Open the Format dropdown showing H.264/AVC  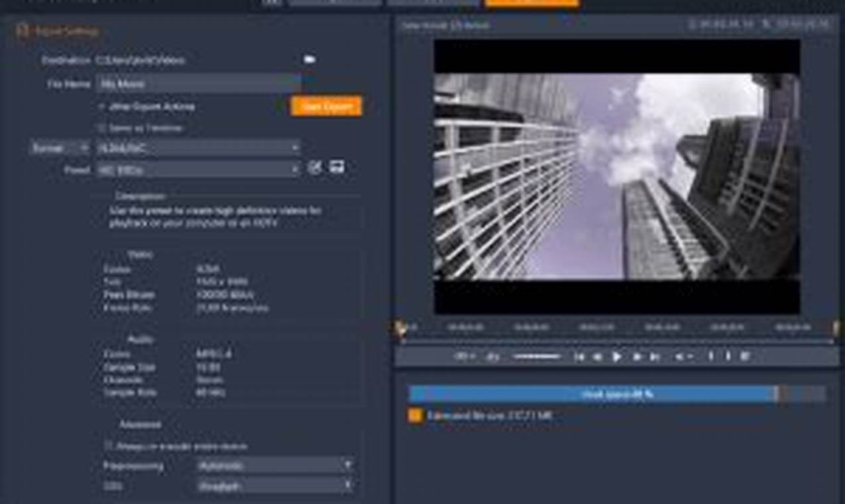[x=196, y=147]
